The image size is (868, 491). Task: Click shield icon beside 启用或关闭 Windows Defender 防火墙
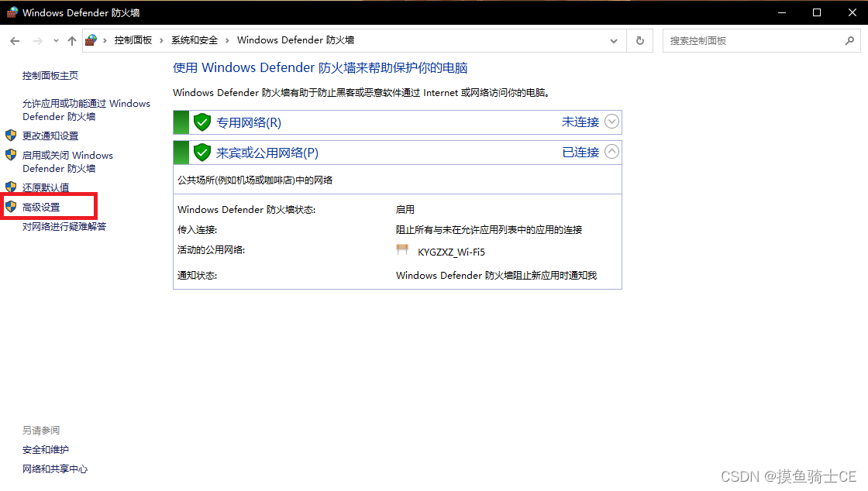11,155
